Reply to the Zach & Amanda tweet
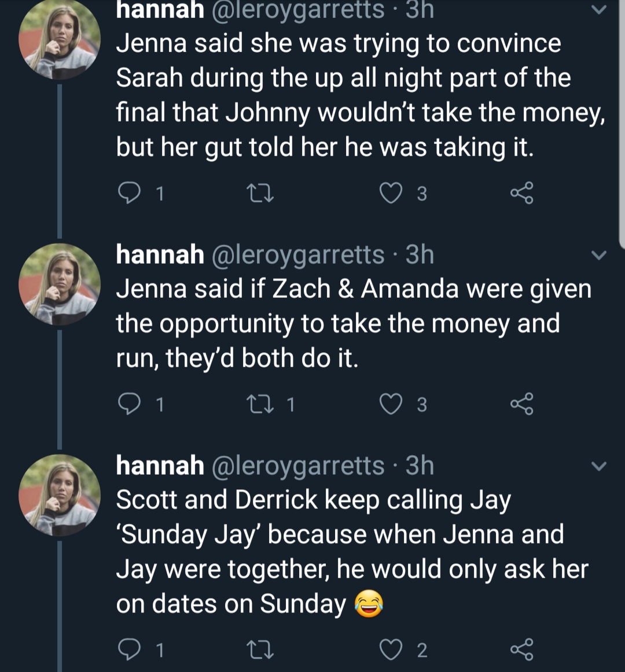The width and height of the screenshot is (625, 672). (x=129, y=404)
